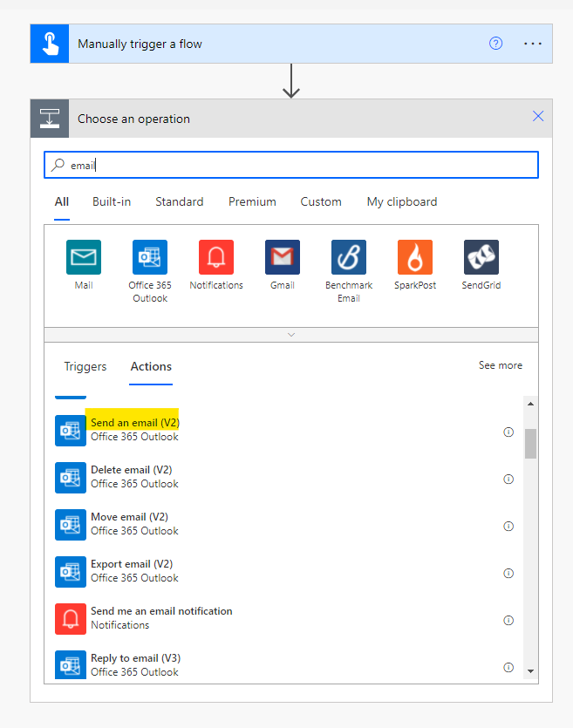Choose the SparkPost connector icon
The width and height of the screenshot is (573, 728).
[x=415, y=257]
